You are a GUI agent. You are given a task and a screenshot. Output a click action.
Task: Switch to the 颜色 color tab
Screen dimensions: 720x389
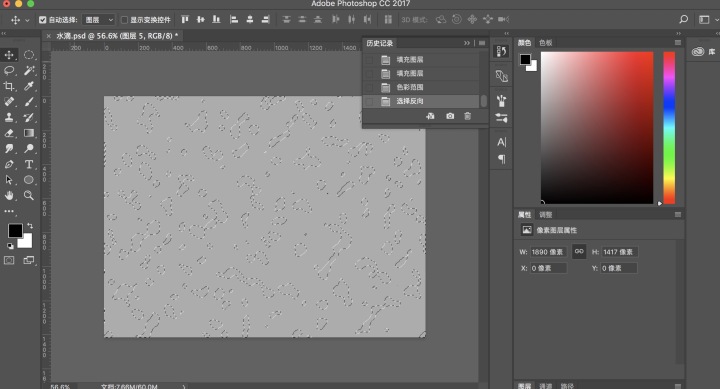coord(524,43)
